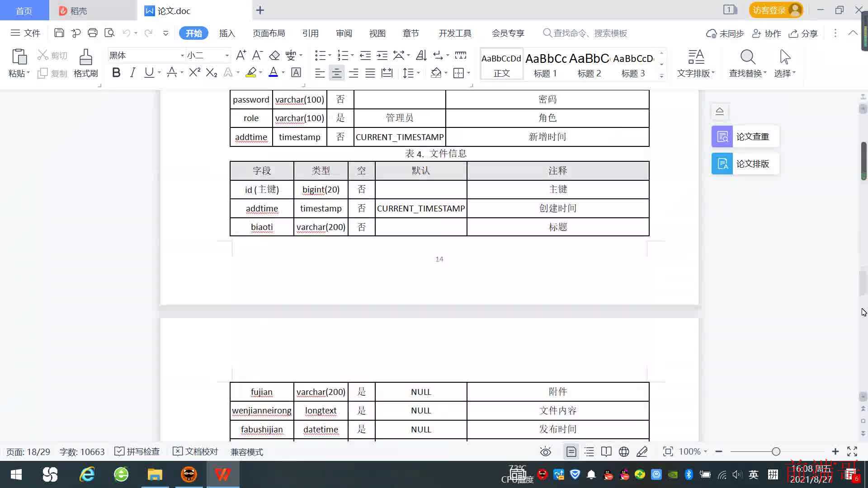Toggle center text alignment
868x488 pixels.
pos(336,73)
